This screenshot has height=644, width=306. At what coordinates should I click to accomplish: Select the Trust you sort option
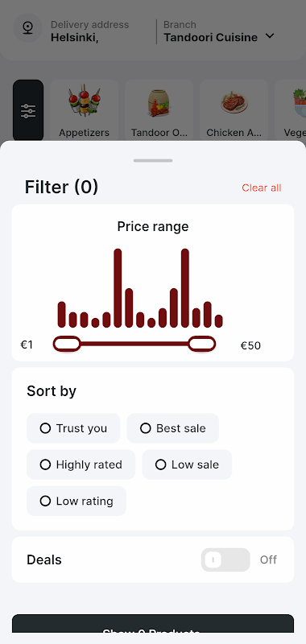coord(73,428)
